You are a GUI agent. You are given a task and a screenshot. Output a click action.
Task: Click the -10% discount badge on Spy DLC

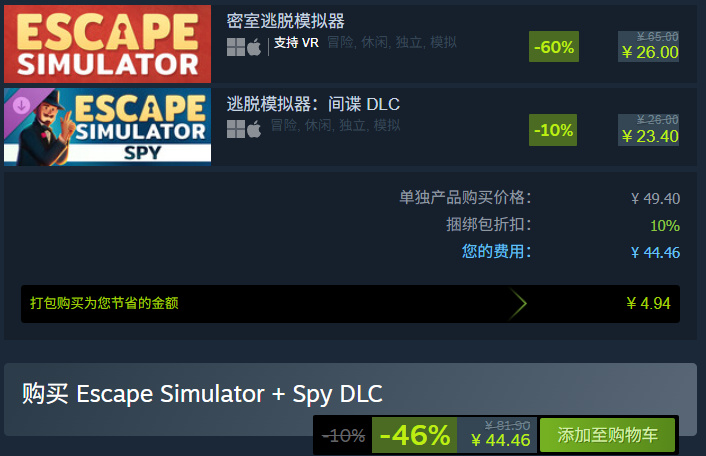[553, 130]
